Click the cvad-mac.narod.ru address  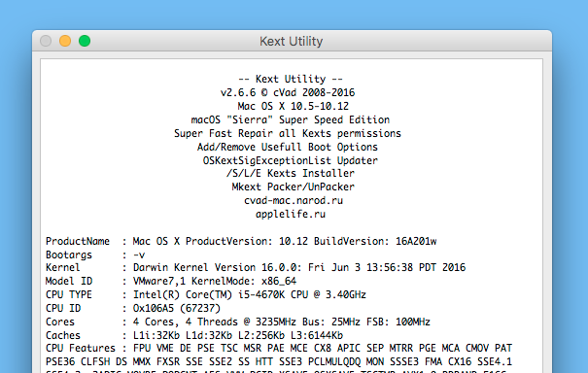[294, 200]
